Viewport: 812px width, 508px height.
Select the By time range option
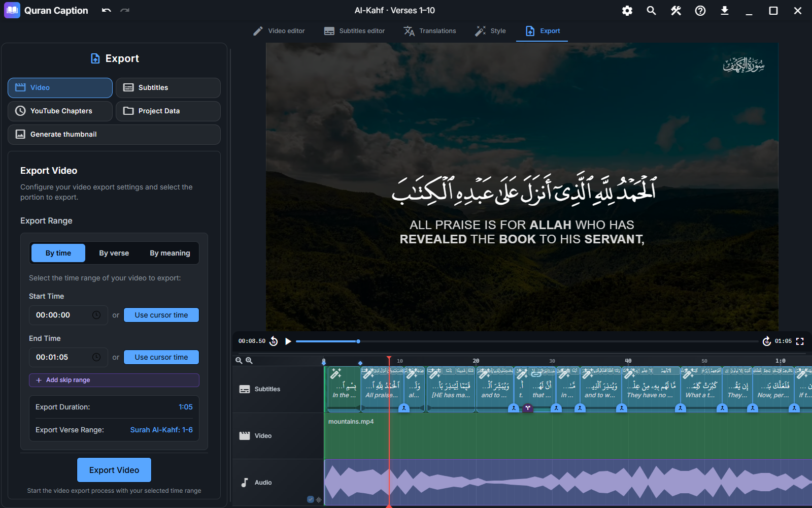(x=58, y=253)
